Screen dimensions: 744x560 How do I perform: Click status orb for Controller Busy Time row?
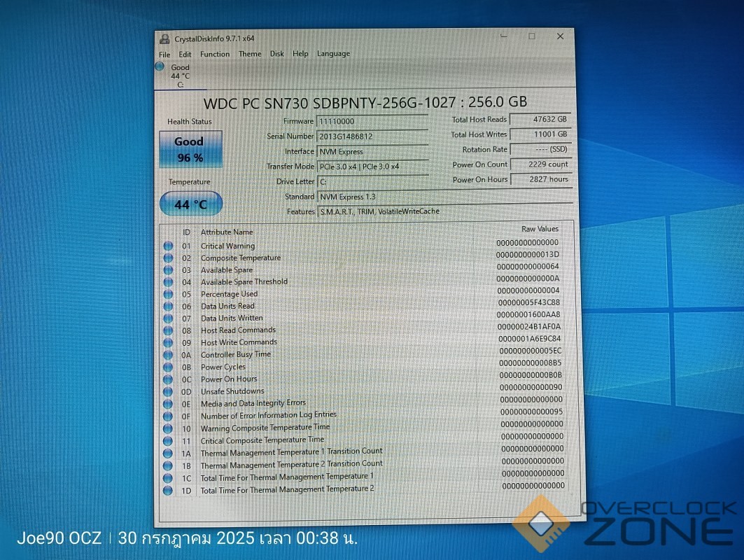coord(168,355)
